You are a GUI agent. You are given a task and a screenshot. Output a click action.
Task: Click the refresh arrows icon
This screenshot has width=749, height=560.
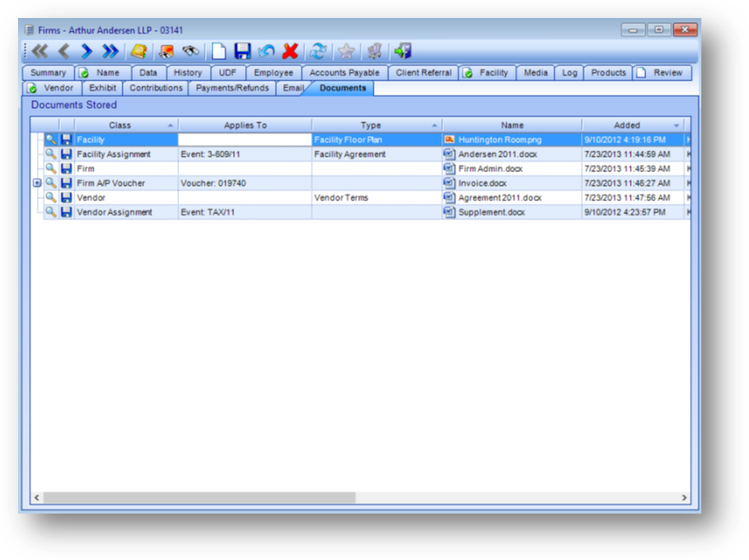(x=318, y=51)
